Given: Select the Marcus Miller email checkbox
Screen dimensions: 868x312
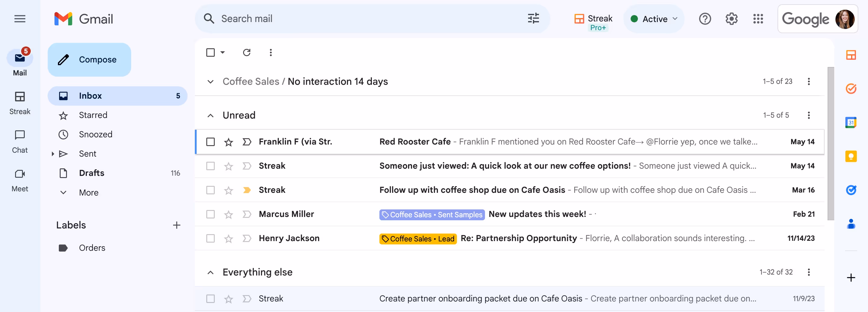Looking at the screenshot, I should click(x=210, y=214).
